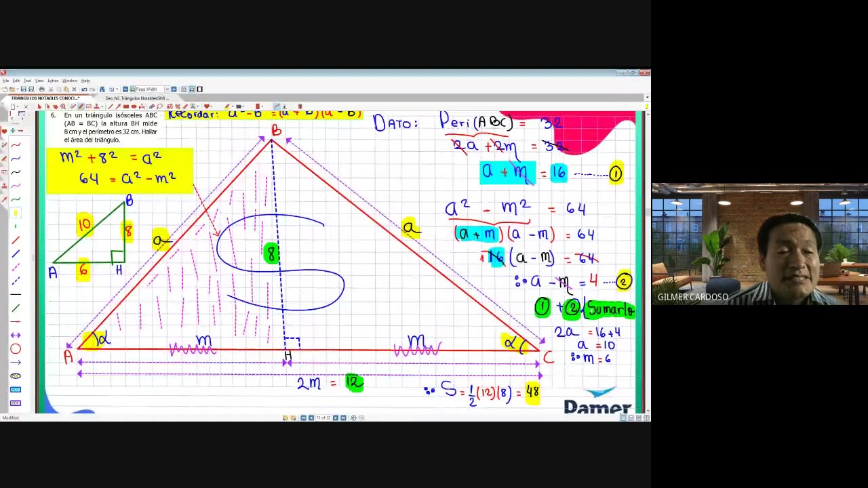Select the Zoom magnifier tool
This screenshot has height=488, width=868.
(63, 106)
